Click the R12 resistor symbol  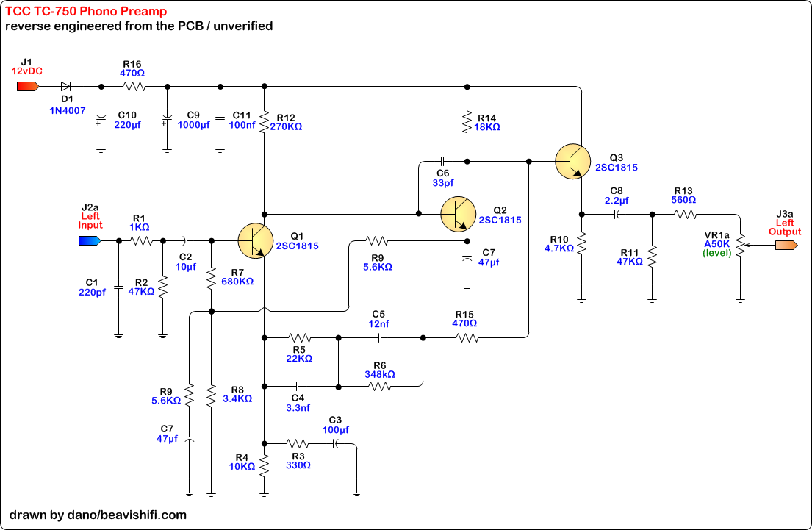(x=264, y=122)
